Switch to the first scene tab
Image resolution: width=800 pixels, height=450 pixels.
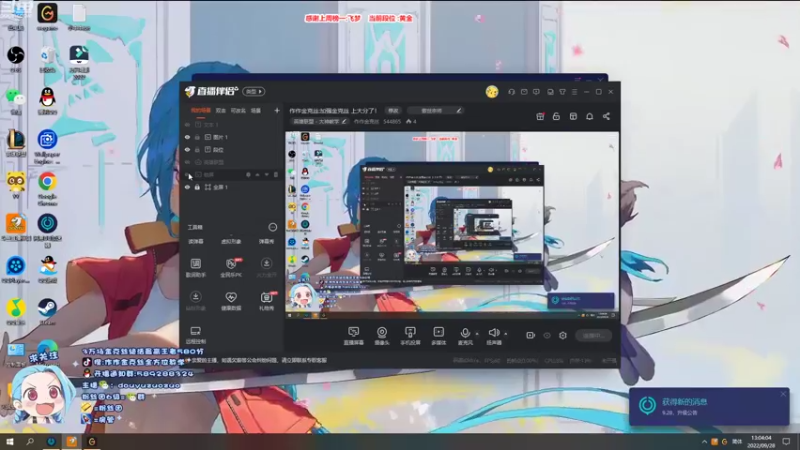(201, 110)
